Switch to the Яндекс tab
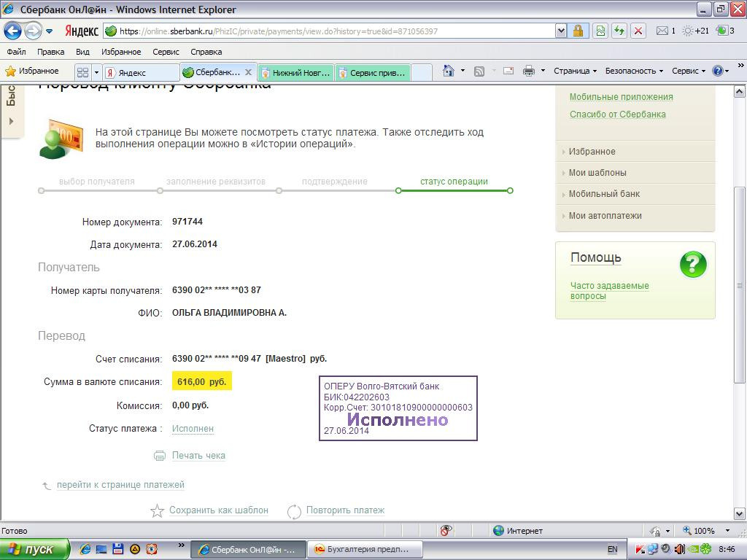Image resolution: width=747 pixels, height=560 pixels. [141, 72]
